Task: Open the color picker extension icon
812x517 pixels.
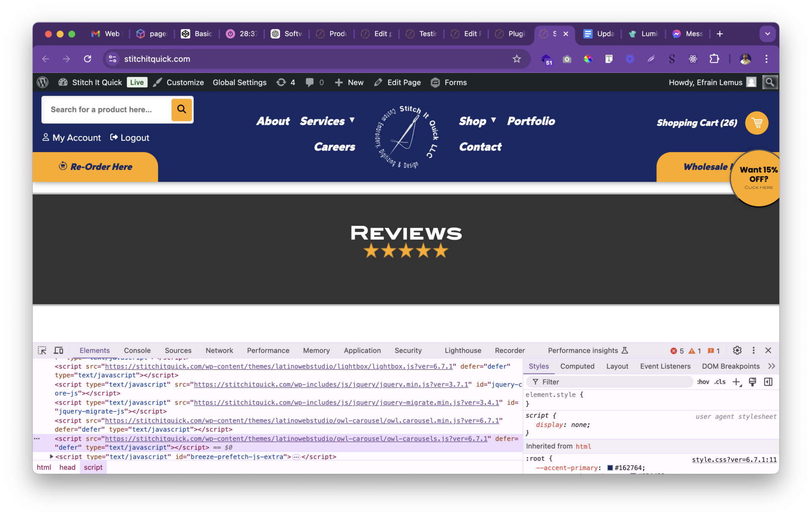Action: click(588, 59)
